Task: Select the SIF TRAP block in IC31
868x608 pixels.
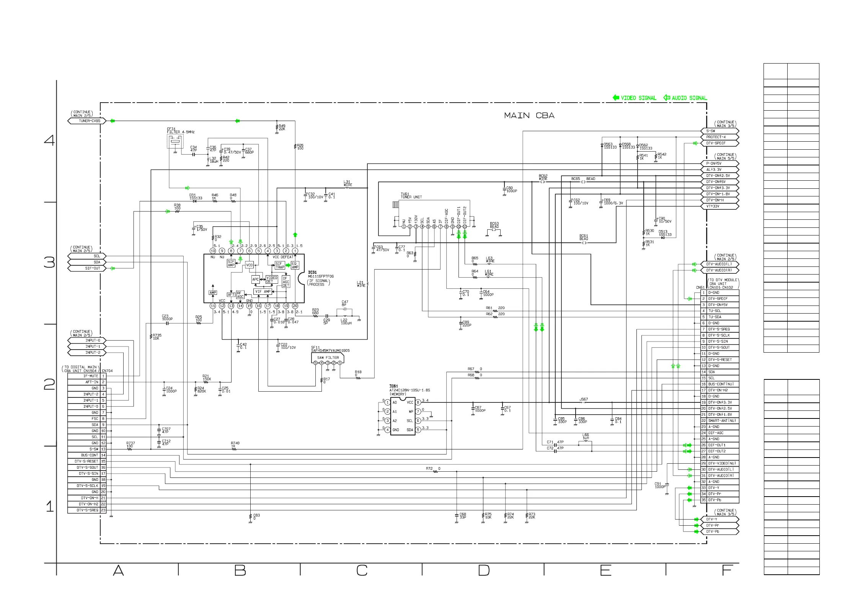Action: (280, 265)
